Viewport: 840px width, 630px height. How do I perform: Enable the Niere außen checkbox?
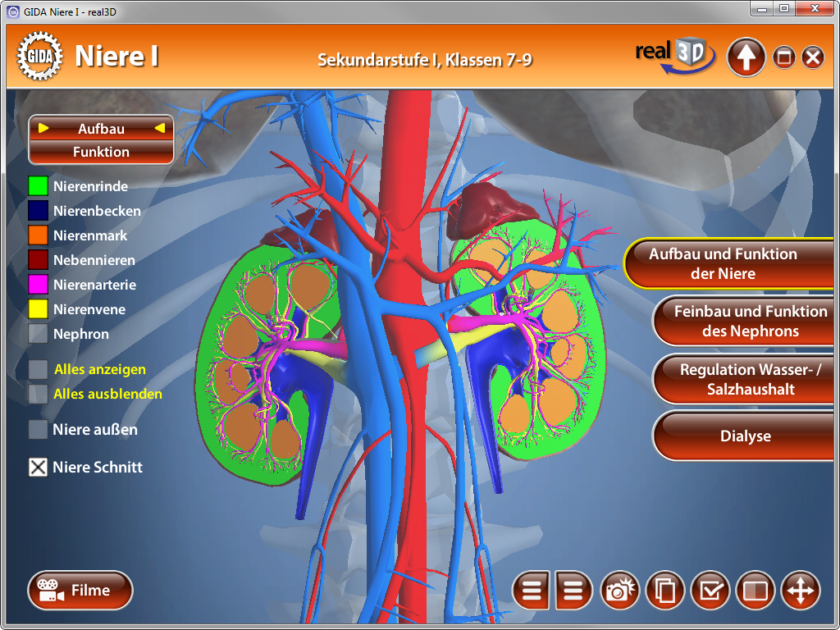pos(39,430)
